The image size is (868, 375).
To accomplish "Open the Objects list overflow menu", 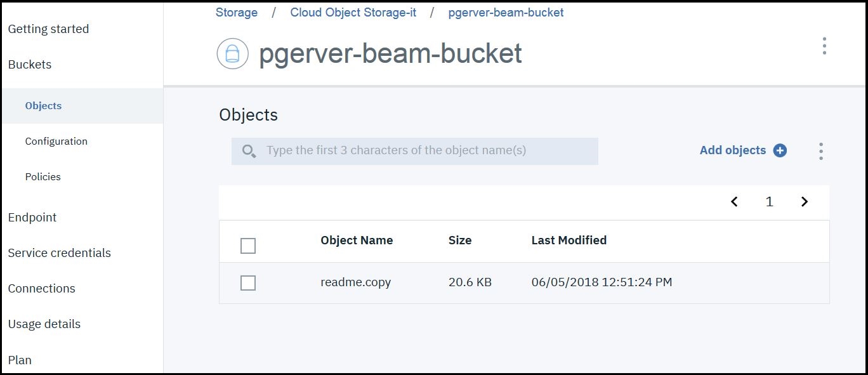I will [x=820, y=151].
